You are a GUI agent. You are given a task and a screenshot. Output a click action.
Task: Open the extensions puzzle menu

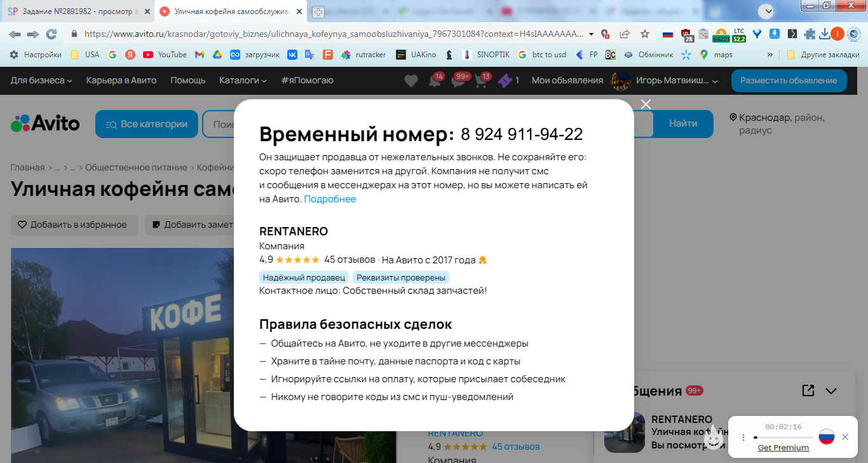click(810, 34)
